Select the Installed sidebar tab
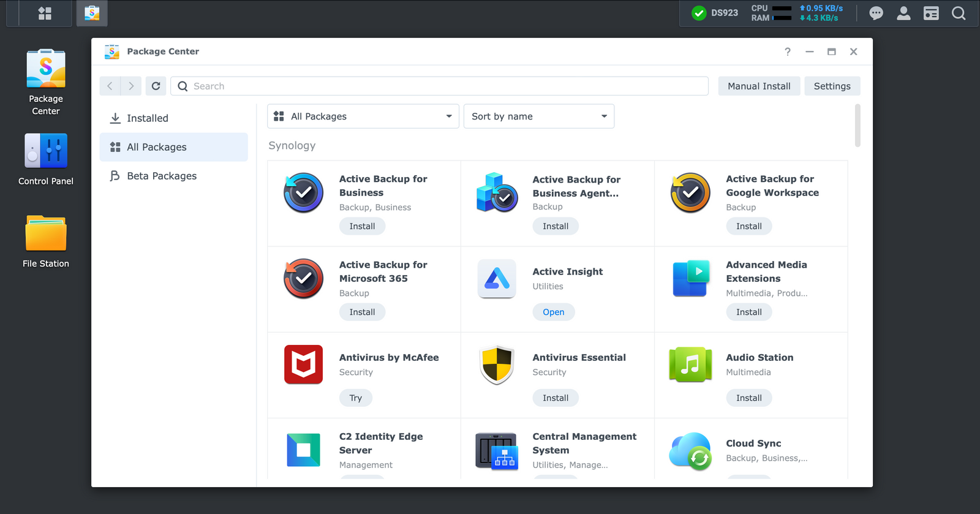The width and height of the screenshot is (980, 514). (x=147, y=118)
